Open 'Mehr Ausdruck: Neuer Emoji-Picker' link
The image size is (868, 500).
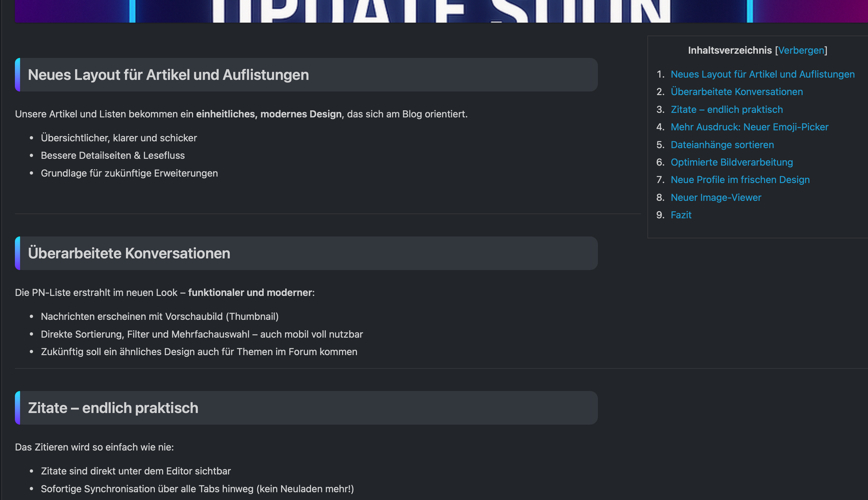[749, 127]
